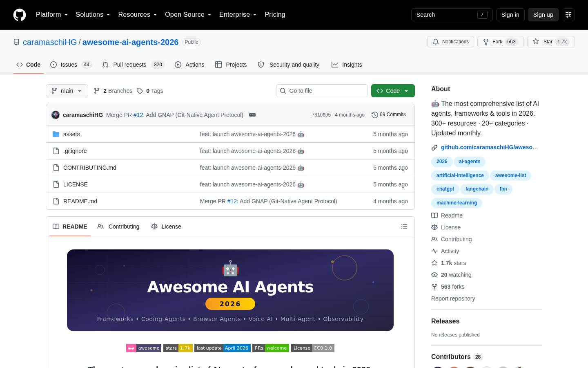Image resolution: width=588 pixels, height=368 pixels.
Task: Click the Go to file input
Action: click(x=322, y=91)
